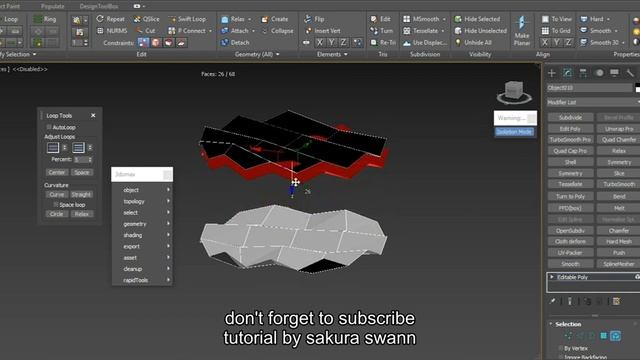Click the Circle button in Loop Tools
This screenshot has height=360, width=640.
pyautogui.click(x=57, y=214)
